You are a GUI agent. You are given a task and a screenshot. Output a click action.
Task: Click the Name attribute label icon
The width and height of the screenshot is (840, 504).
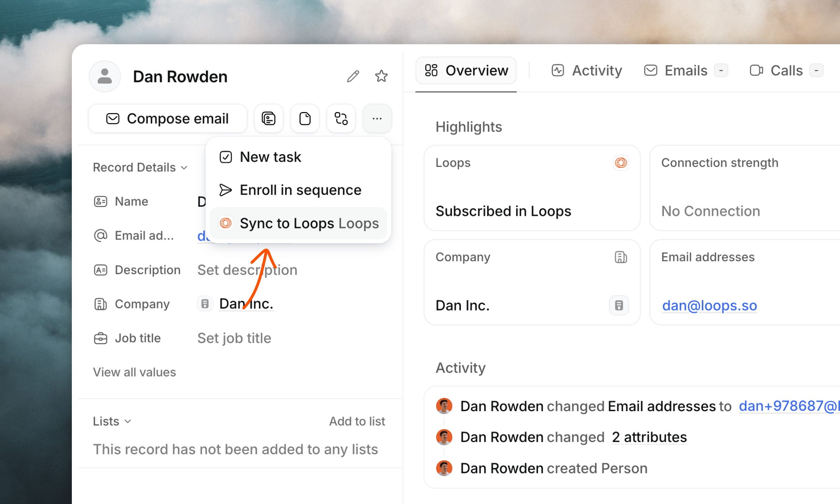coord(101,202)
